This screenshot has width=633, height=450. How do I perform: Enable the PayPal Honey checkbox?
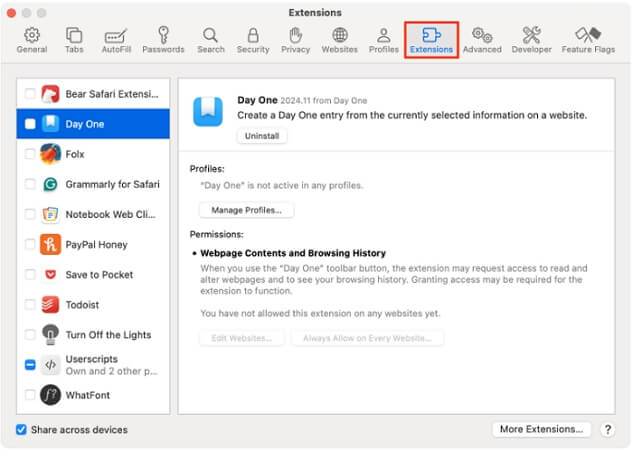[x=30, y=244]
